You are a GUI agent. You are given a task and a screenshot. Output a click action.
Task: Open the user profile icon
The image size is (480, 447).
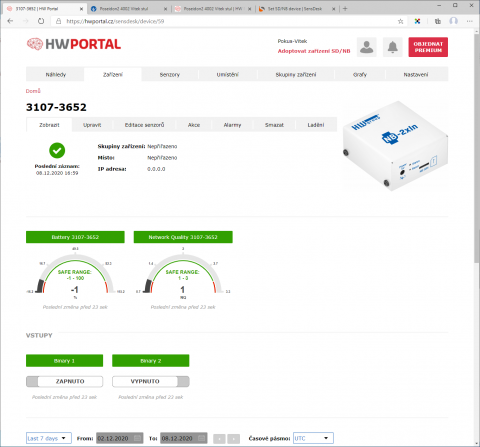click(x=367, y=47)
